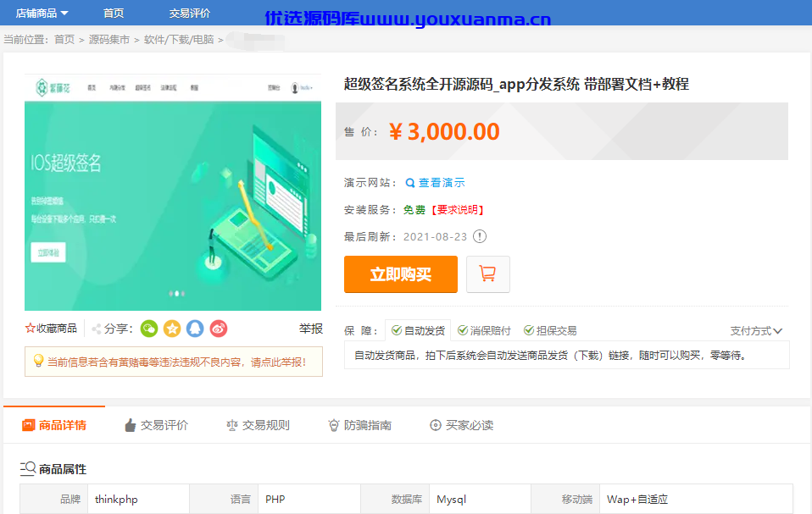The width and height of the screenshot is (812, 514).
Task: Share via the green WeChat icon
Action: click(x=149, y=329)
